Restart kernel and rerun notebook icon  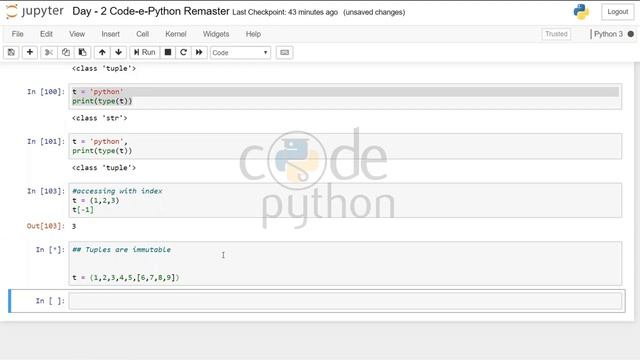(199, 52)
